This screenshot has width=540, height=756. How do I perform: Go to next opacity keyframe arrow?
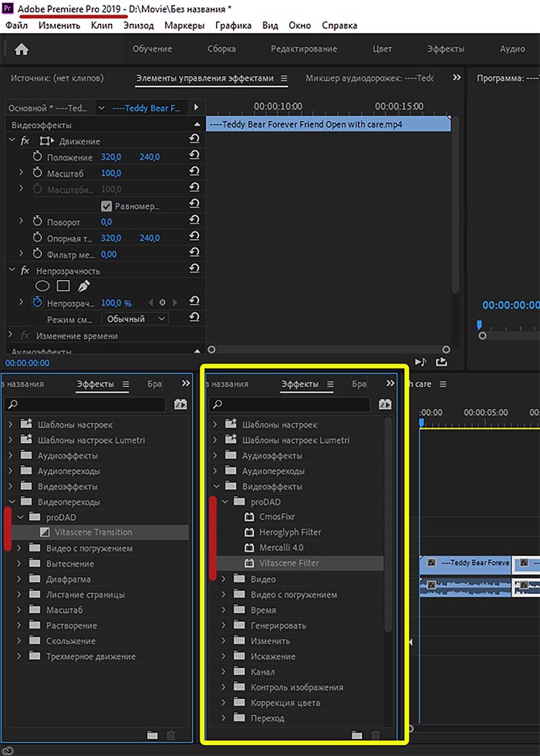tap(175, 302)
